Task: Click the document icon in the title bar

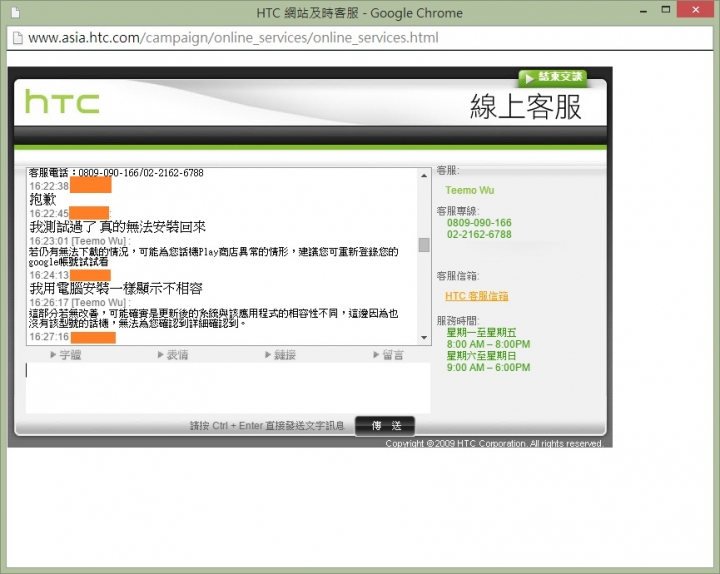Action: [x=16, y=12]
